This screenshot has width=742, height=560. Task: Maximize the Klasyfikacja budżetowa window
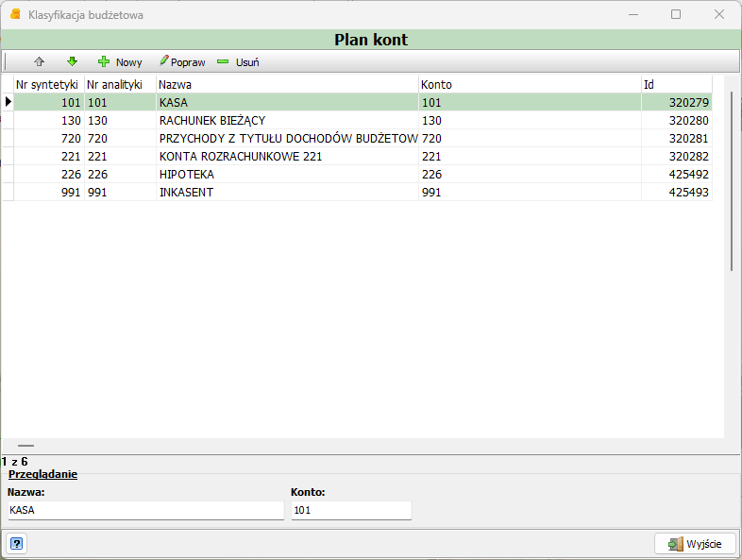[676, 15]
